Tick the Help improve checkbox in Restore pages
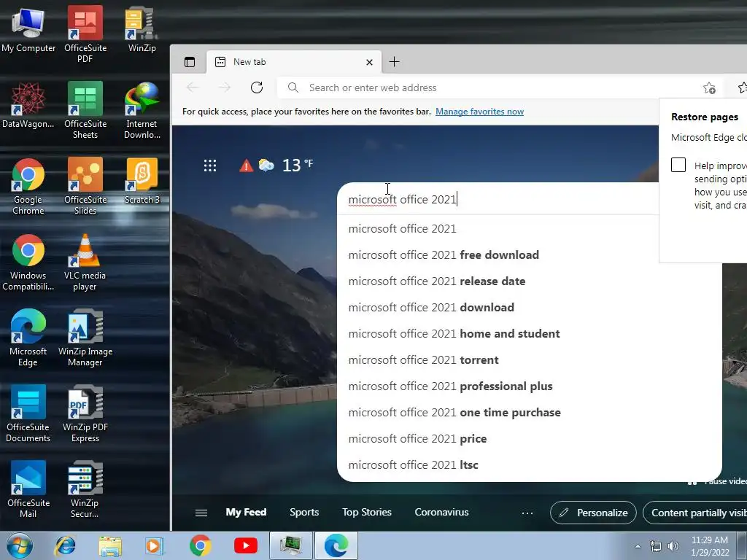The width and height of the screenshot is (747, 560). [x=678, y=165]
